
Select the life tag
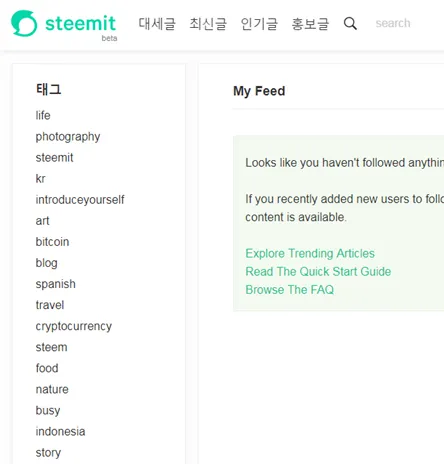tap(43, 115)
